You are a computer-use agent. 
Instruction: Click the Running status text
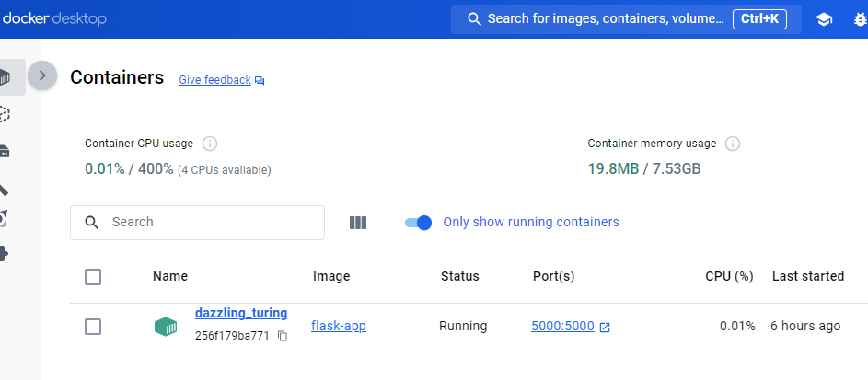463,327
